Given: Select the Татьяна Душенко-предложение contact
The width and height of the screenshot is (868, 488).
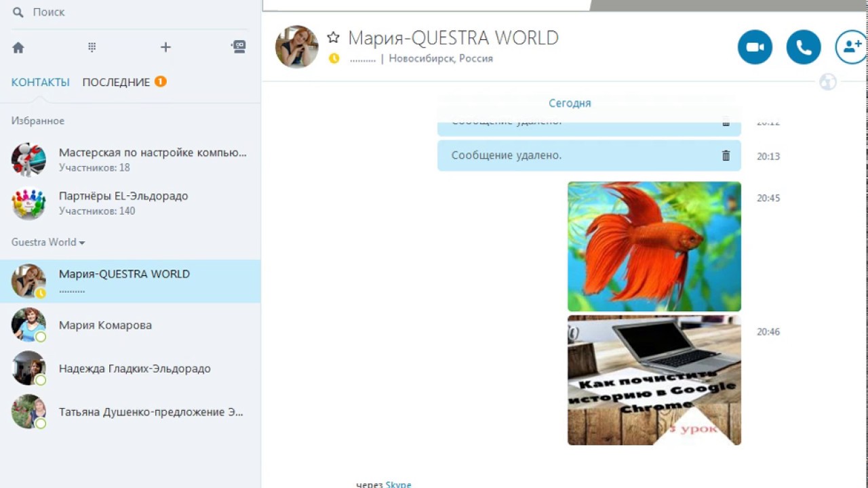Looking at the screenshot, I should 130,411.
